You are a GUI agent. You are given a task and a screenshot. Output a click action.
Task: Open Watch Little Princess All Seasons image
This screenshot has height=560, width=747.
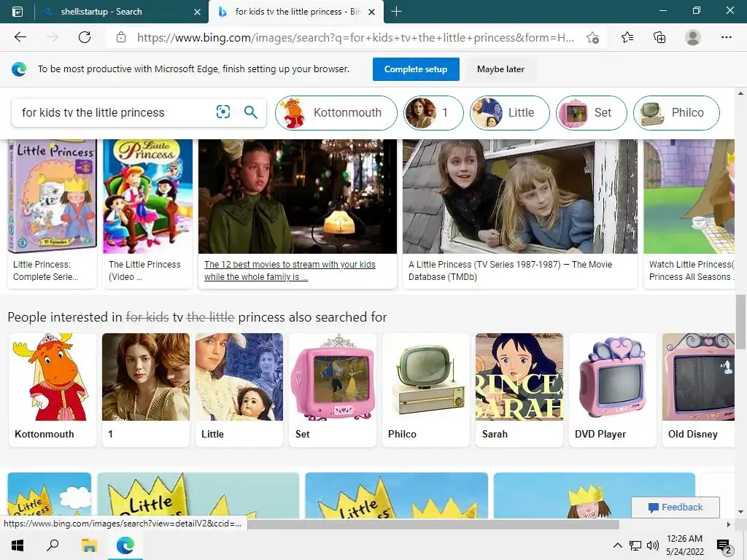tap(689, 196)
